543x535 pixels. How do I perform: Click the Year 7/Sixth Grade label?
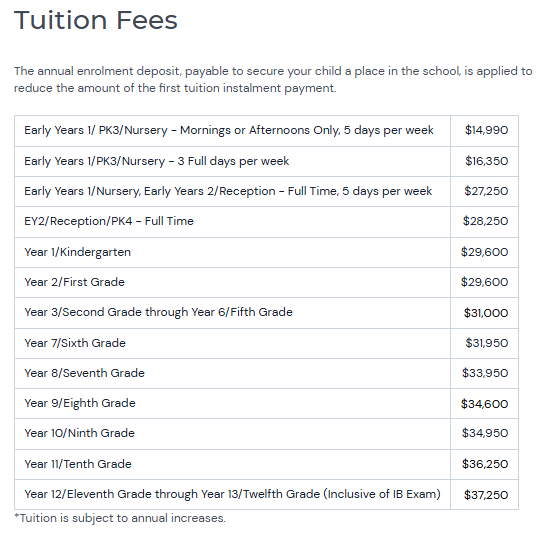(x=75, y=343)
